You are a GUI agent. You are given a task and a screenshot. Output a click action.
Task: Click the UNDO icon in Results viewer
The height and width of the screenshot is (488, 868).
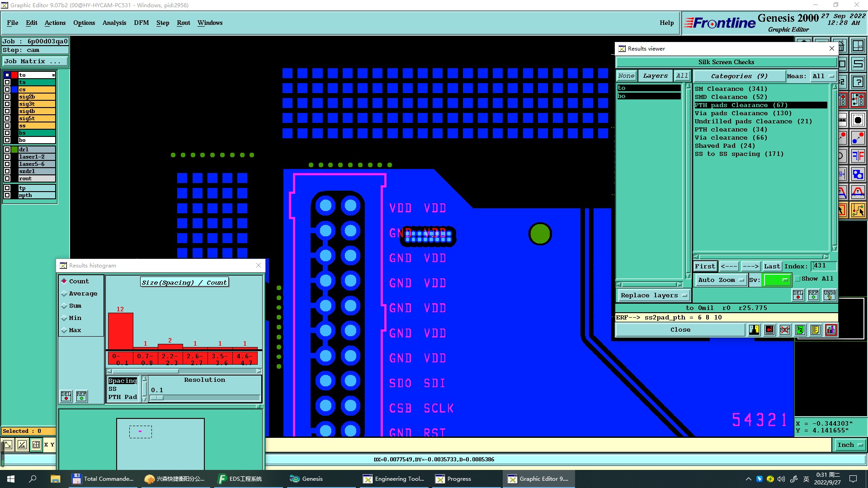click(x=830, y=295)
